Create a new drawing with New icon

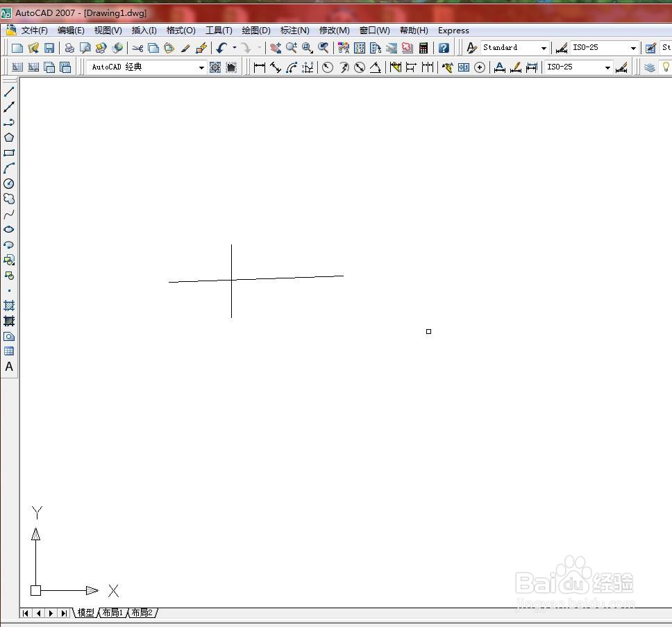pos(17,48)
